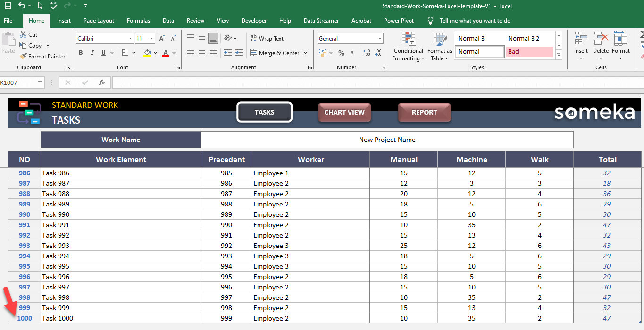This screenshot has height=330, width=644.
Task: Click the Increase Indent icon
Action: [x=239, y=53]
